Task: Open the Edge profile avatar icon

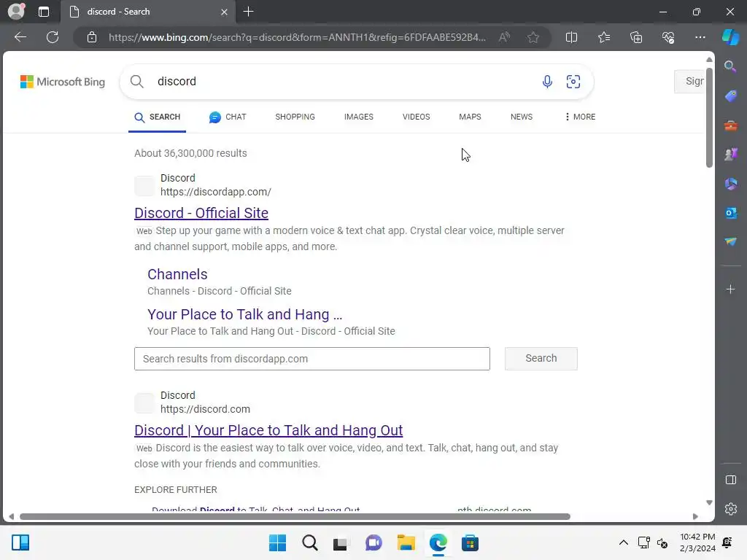Action: (16, 12)
